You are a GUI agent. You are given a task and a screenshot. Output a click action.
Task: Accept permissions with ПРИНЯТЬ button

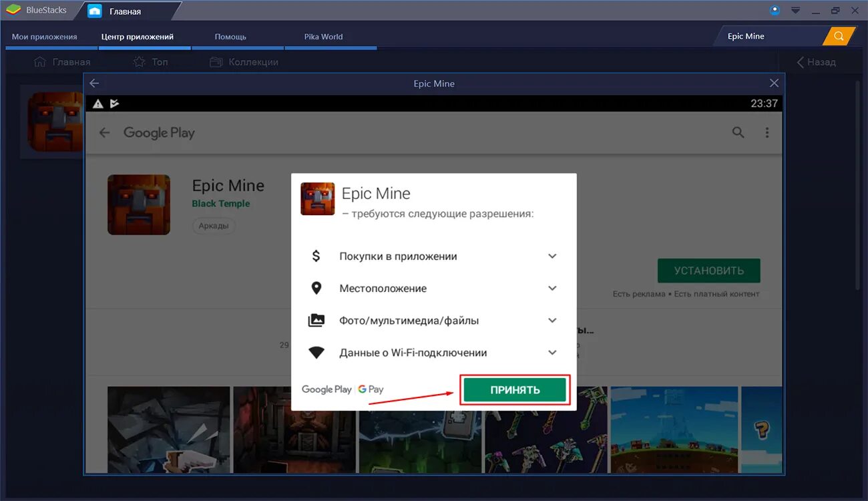pos(515,390)
